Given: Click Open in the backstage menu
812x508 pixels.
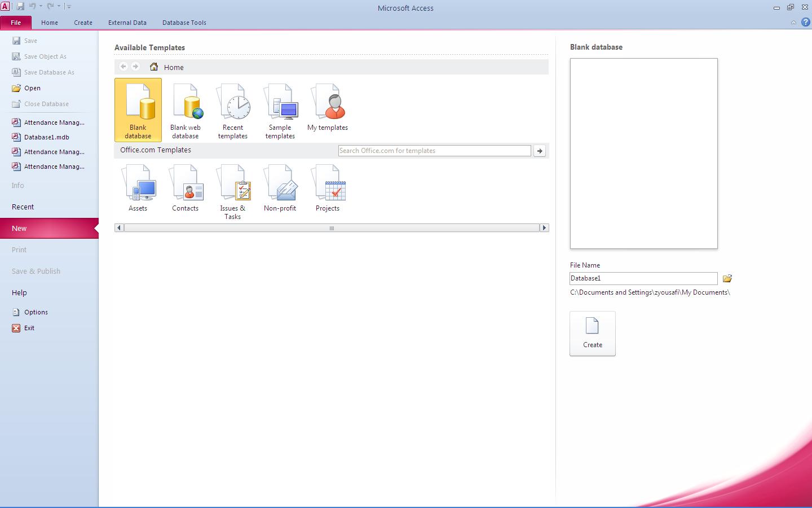Looking at the screenshot, I should (x=27, y=88).
